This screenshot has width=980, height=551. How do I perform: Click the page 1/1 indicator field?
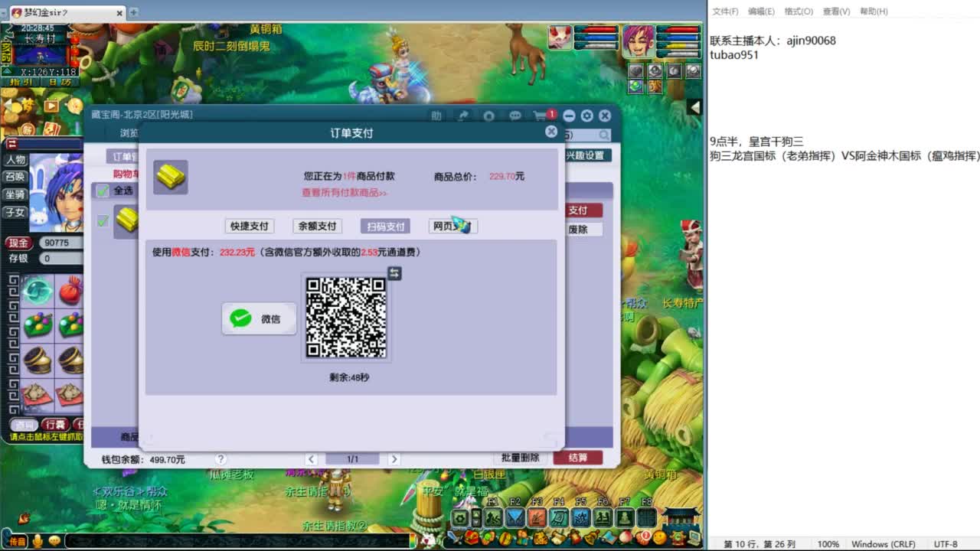click(352, 459)
